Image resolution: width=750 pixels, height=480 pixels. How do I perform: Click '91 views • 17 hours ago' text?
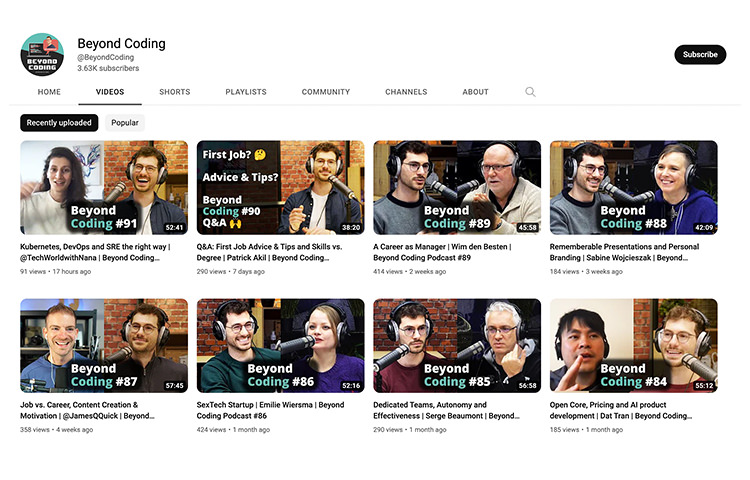point(55,272)
